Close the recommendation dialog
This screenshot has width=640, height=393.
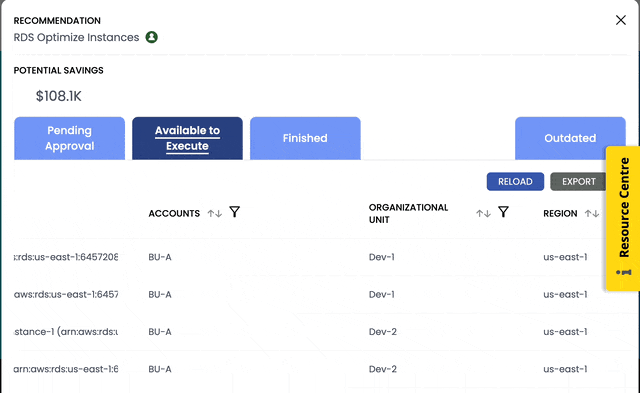(x=620, y=20)
